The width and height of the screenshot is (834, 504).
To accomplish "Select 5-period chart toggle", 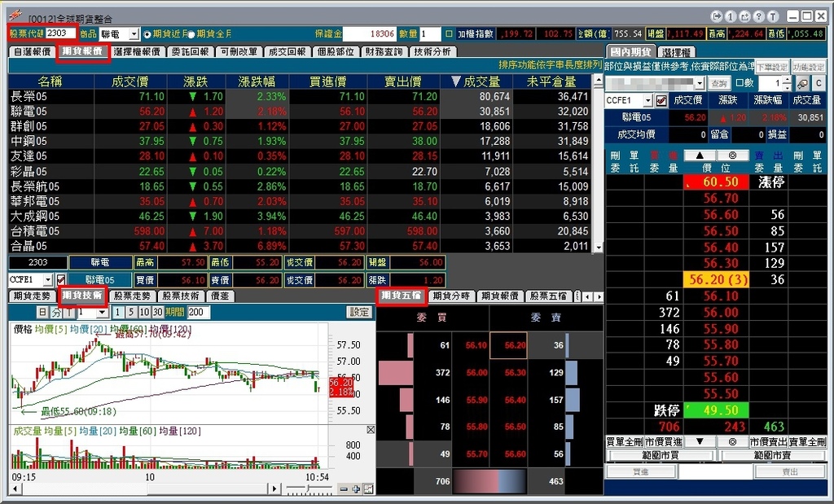I will click(x=131, y=312).
